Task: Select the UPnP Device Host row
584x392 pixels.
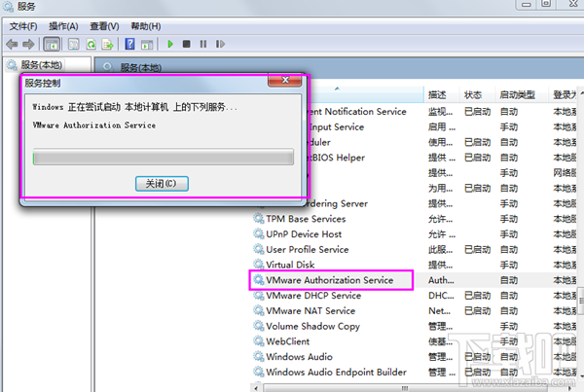Action: 415,234
